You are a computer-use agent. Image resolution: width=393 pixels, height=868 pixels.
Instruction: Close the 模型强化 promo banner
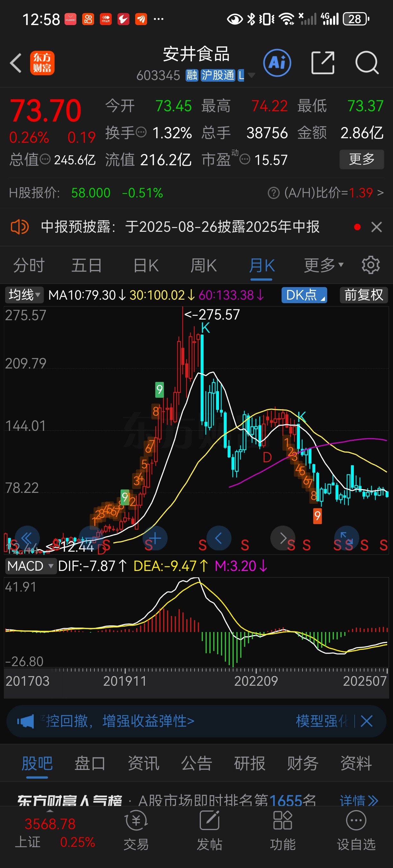[366, 721]
